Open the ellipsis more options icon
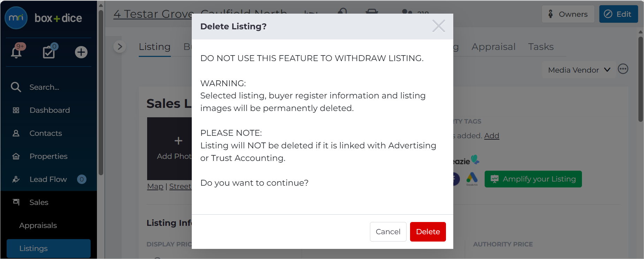Screen dimensions: 644x259 click(623, 69)
